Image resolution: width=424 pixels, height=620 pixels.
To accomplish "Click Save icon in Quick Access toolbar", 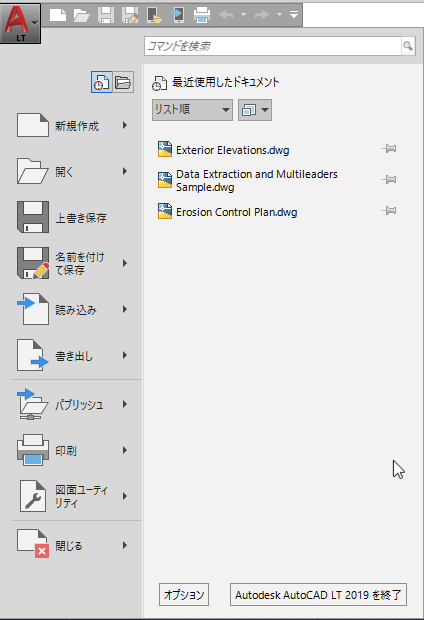I will [x=106, y=15].
